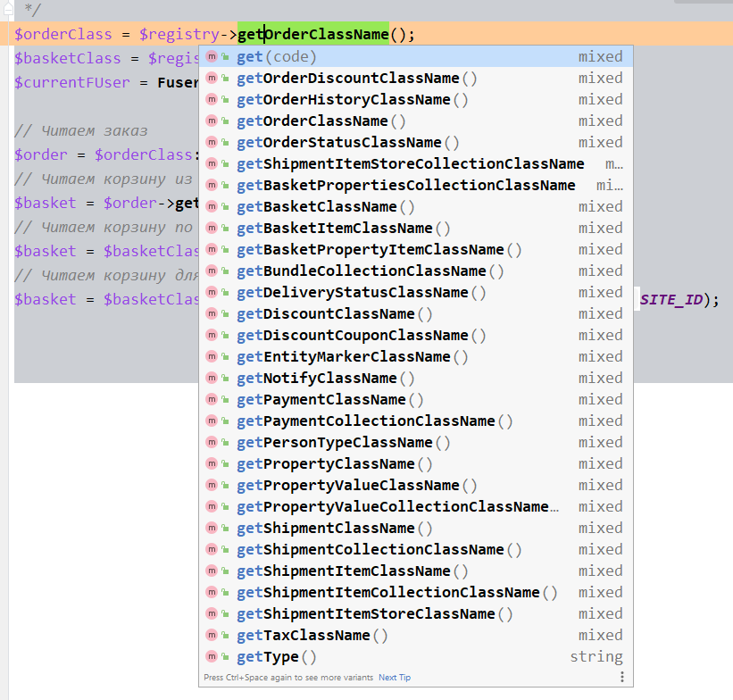Click method icon beside getTaxClassName

(212, 635)
